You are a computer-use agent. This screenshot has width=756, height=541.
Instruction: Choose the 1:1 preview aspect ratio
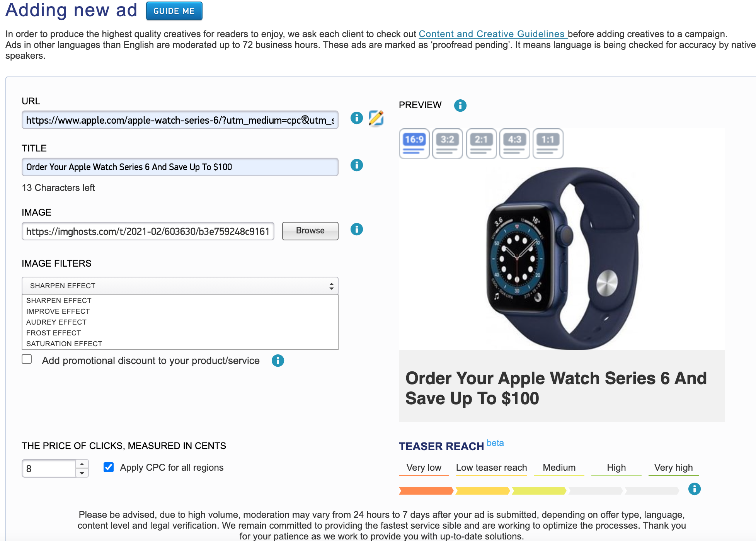pyautogui.click(x=548, y=143)
